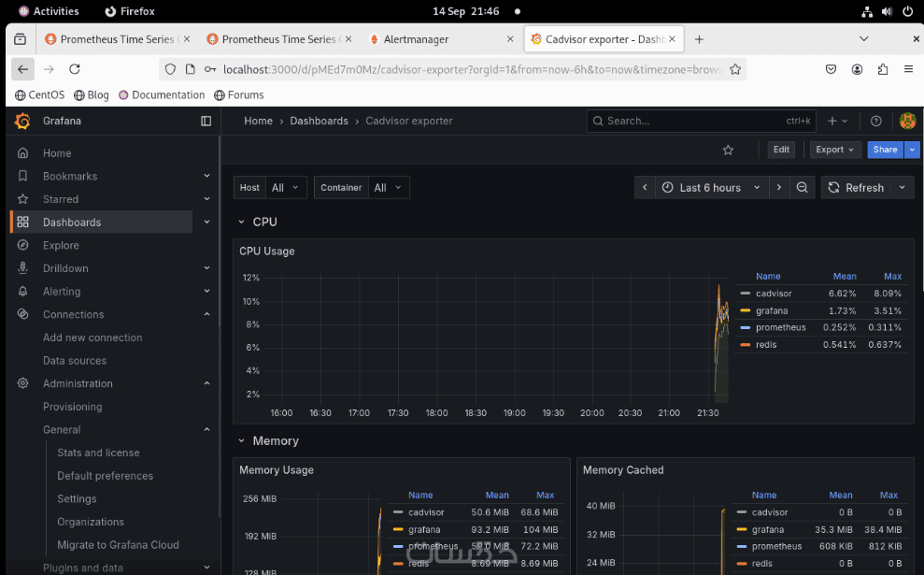Image resolution: width=924 pixels, height=575 pixels.
Task: Open the Share options arrow
Action: [912, 150]
